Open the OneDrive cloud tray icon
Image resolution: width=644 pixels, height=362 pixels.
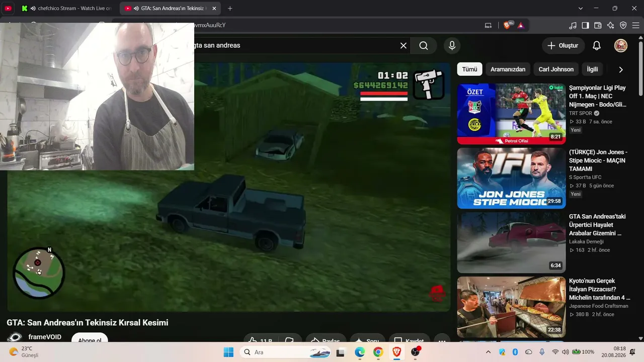pyautogui.click(x=529, y=352)
